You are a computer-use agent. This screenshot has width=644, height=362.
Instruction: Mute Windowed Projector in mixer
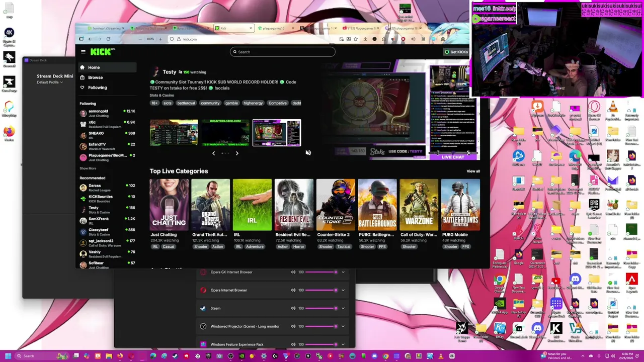click(293, 326)
